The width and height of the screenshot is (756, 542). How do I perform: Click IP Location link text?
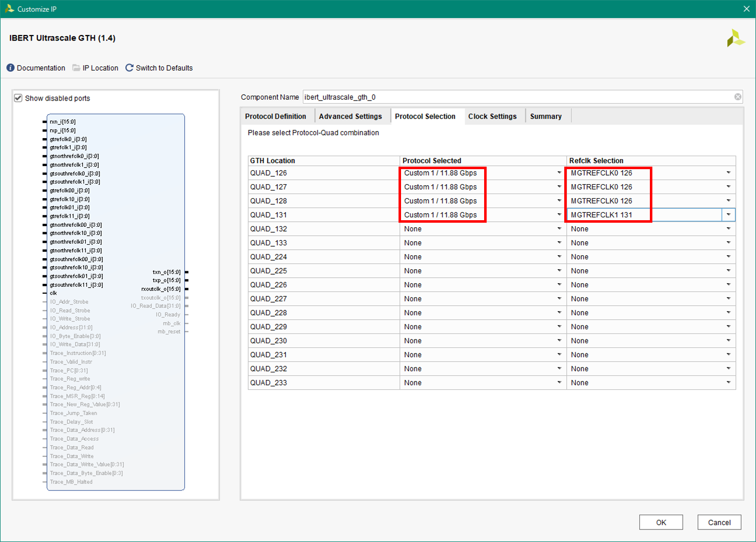coord(101,68)
